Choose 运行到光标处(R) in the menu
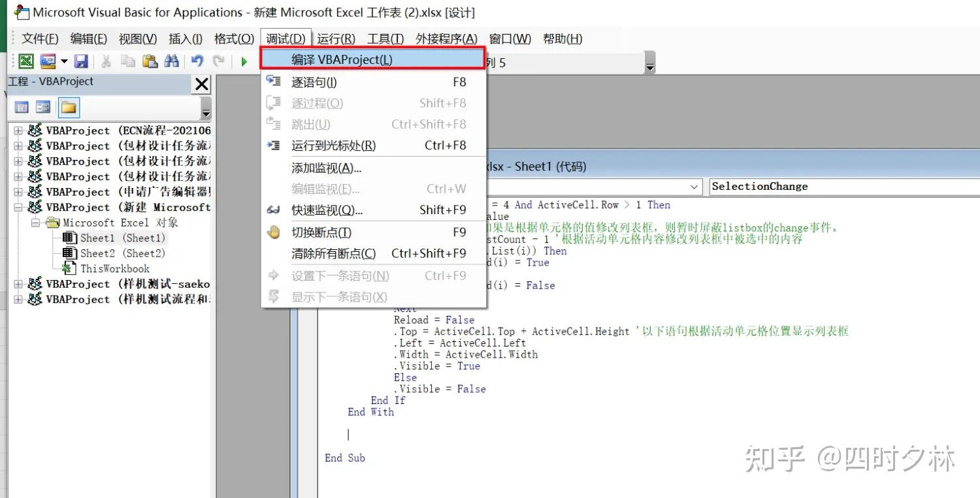This screenshot has height=498, width=980. tap(373, 146)
